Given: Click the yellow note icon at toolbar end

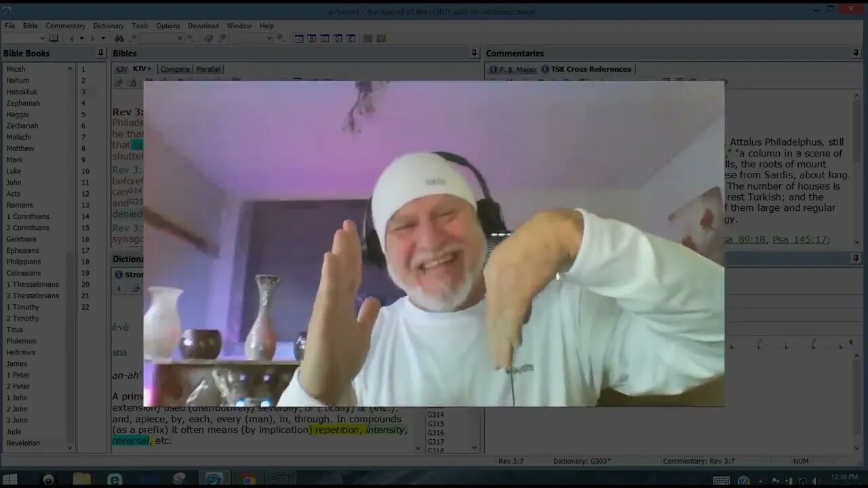Looking at the screenshot, I should tap(381, 39).
